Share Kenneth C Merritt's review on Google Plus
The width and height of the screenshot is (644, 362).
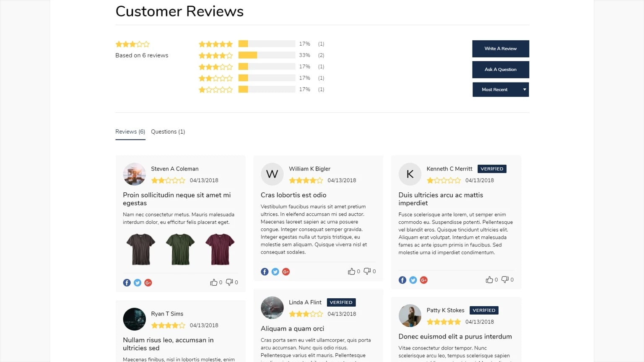423,280
